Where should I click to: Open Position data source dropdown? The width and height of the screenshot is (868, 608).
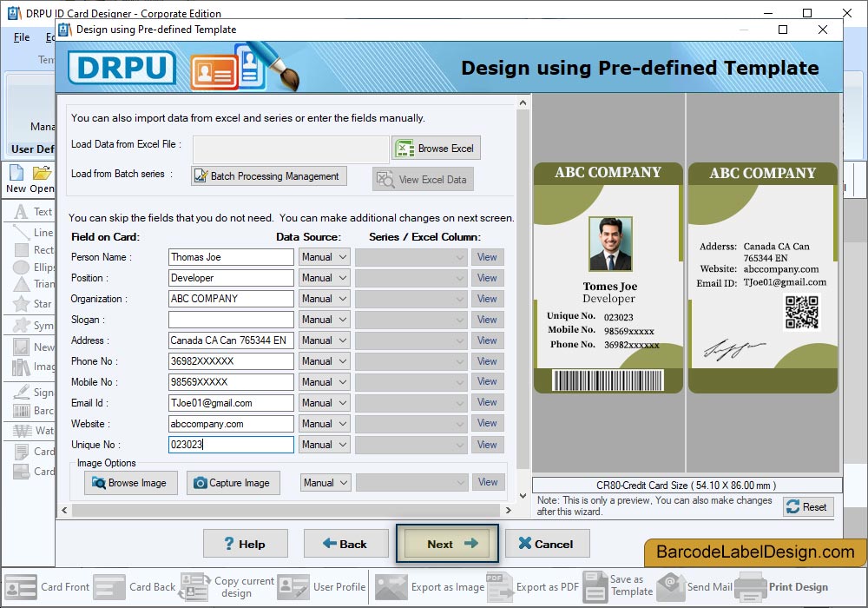325,278
